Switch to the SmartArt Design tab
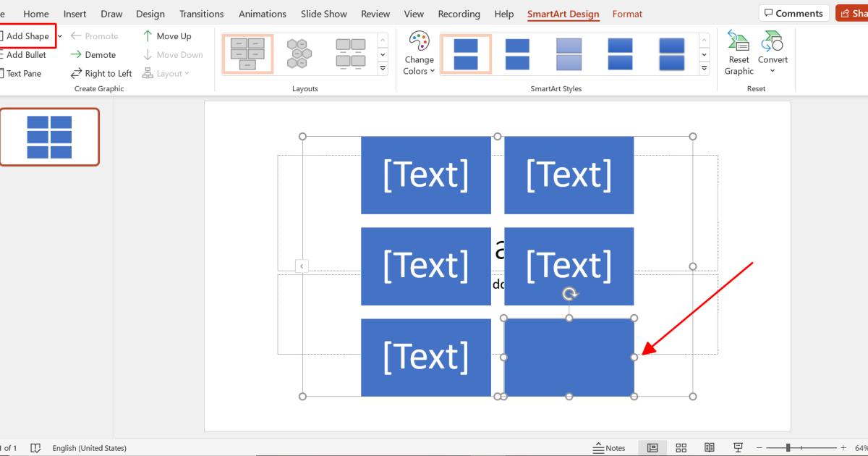The height and width of the screenshot is (456, 868). coord(564,13)
